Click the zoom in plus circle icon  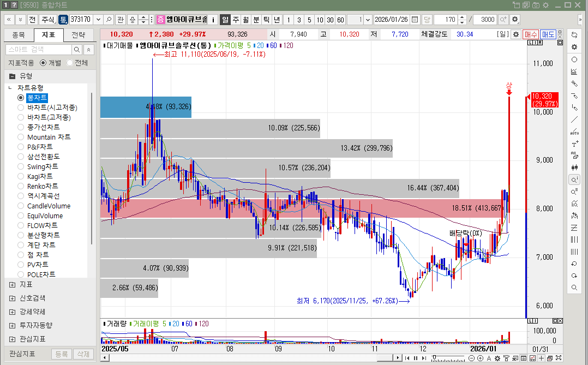click(x=480, y=358)
